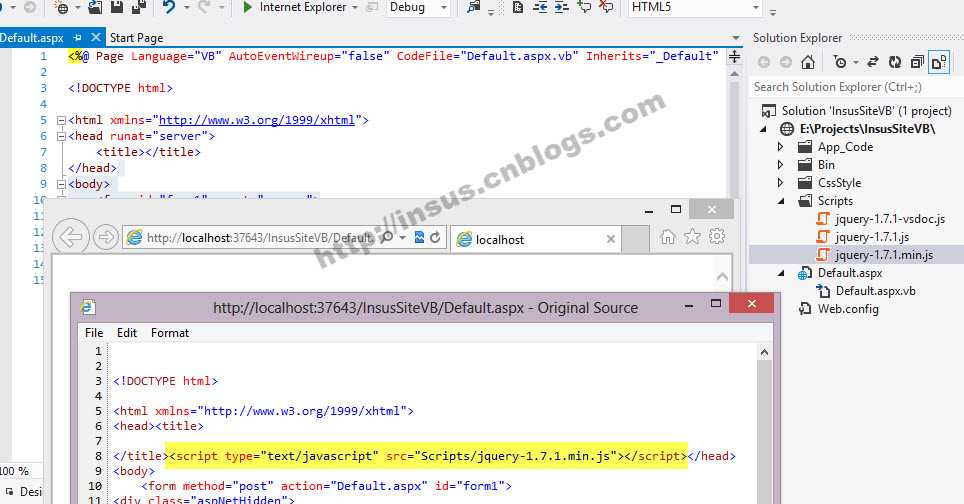Expand the App_Code folder
Image resolution: width=964 pixels, height=504 pixels.
pos(781,147)
